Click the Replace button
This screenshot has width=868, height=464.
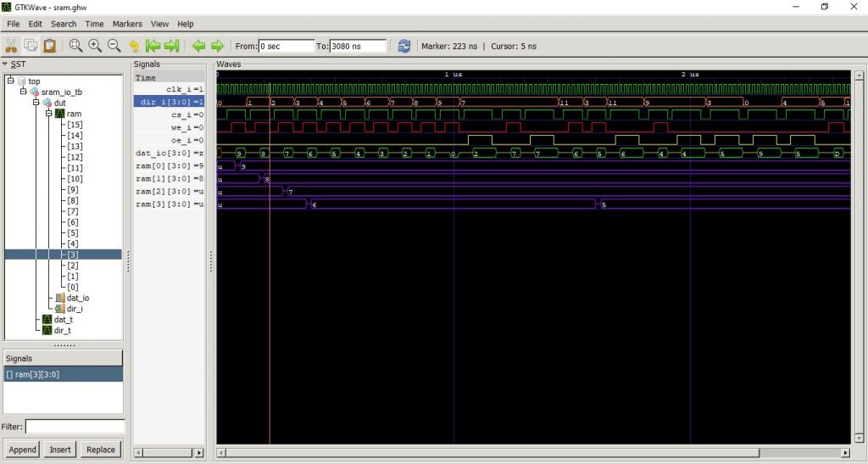pyautogui.click(x=101, y=450)
